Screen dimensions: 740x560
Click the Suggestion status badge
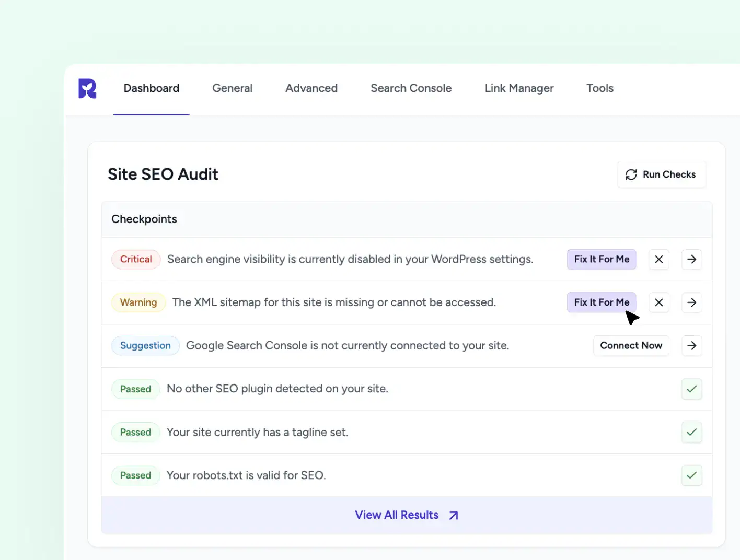145,346
